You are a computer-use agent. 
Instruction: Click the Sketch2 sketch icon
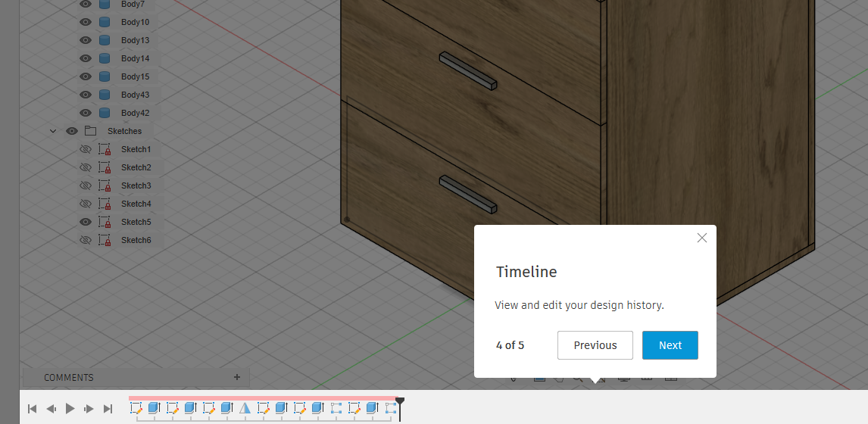point(105,167)
